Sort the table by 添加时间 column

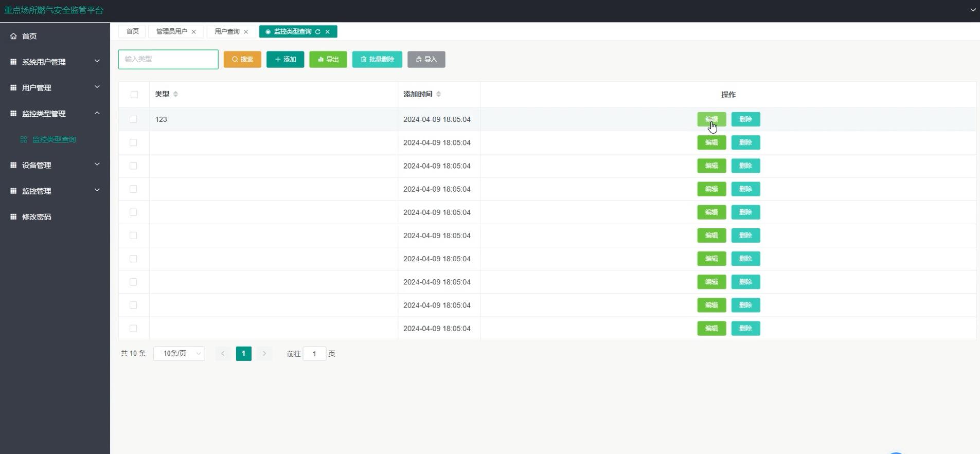coord(438,94)
